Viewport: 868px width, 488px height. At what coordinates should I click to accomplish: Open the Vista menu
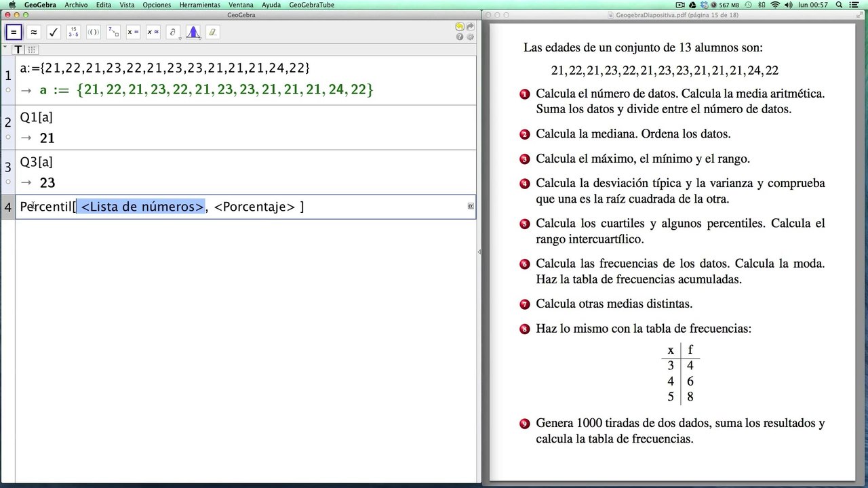coord(127,5)
